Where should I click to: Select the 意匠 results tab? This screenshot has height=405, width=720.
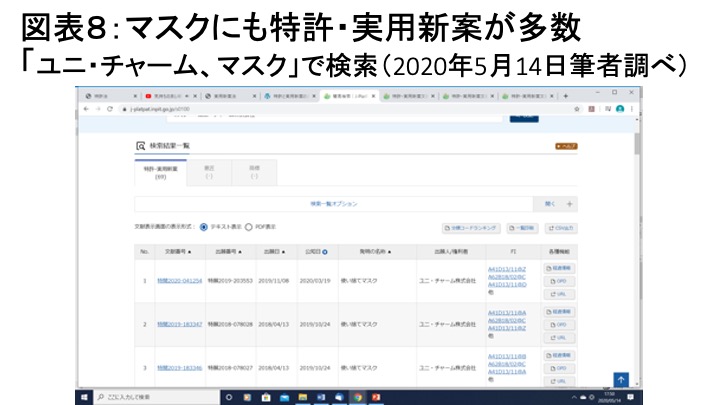tap(209, 173)
